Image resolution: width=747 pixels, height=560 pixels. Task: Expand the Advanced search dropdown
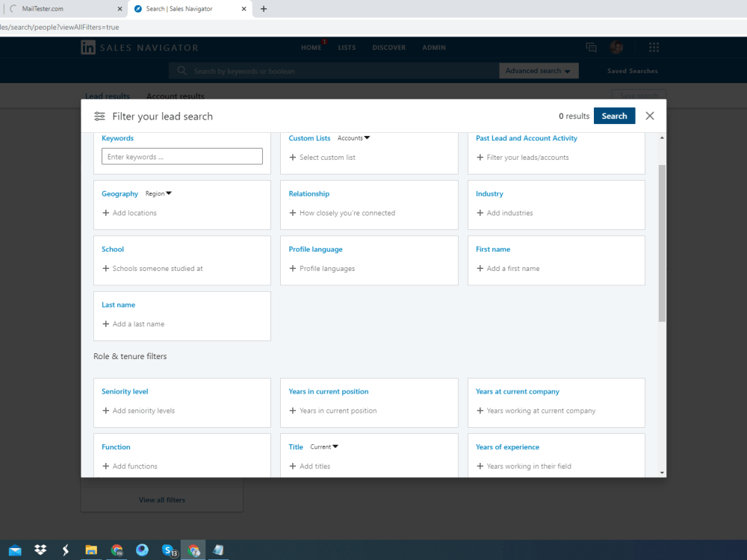click(x=539, y=70)
